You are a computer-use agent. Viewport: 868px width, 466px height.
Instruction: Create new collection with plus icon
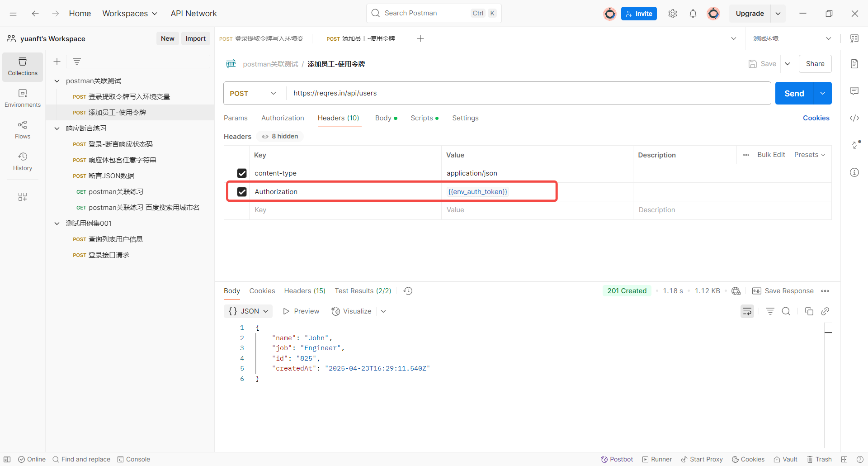pyautogui.click(x=57, y=62)
